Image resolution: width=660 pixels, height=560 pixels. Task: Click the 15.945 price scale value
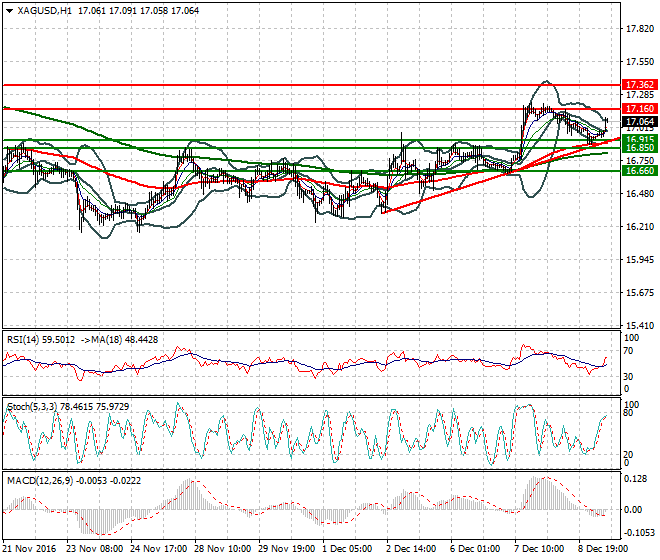point(640,259)
